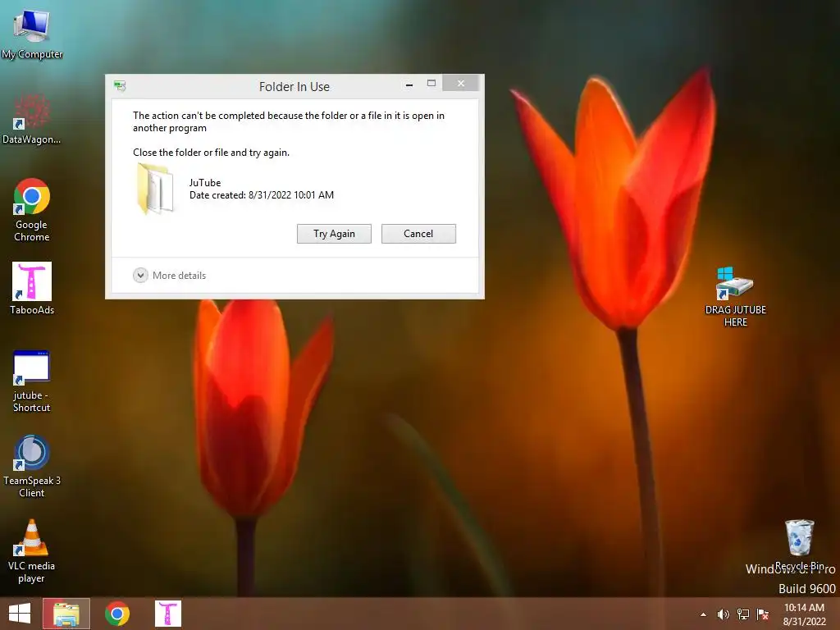
Task: Open the network tray icon
Action: coord(743,614)
